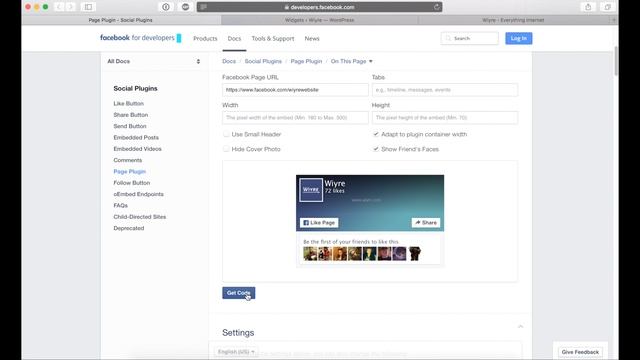Open Embedded Posts in sidebar
This screenshot has height=360, width=640.
pyautogui.click(x=136, y=138)
